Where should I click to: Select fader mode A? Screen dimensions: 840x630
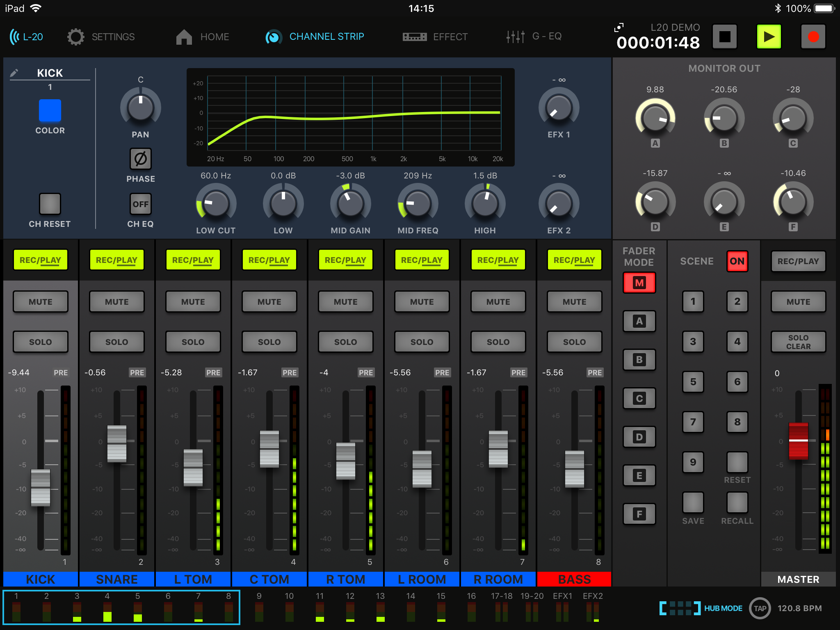(x=639, y=321)
